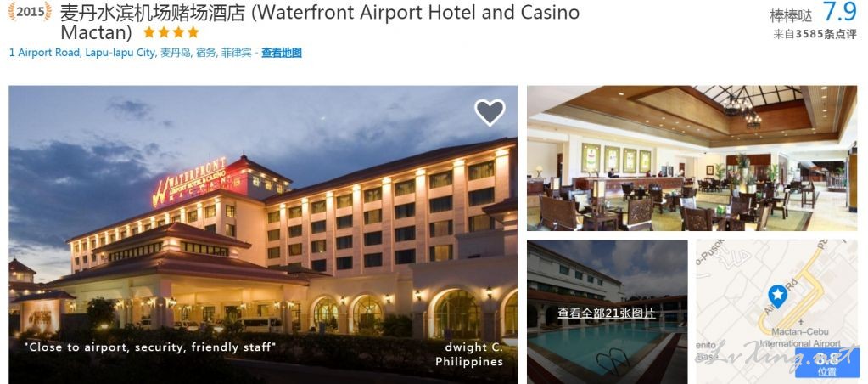Open the 查看地图 link

[282, 54]
